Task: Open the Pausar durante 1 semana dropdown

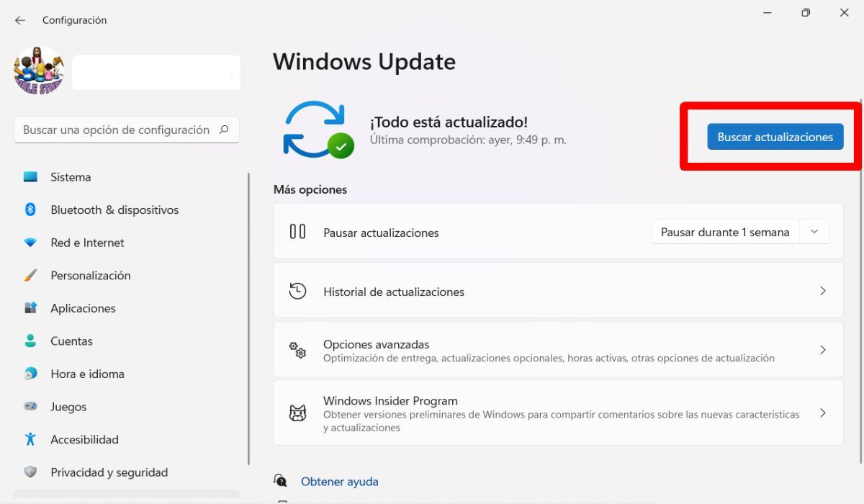Action: [x=814, y=232]
